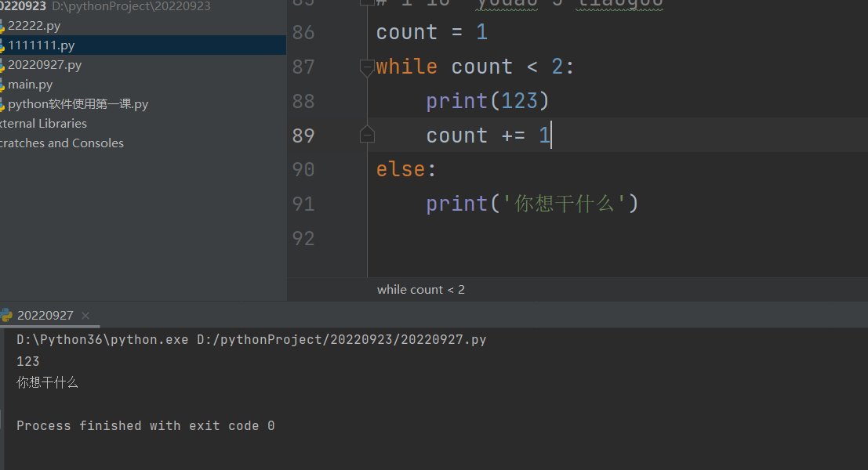Click Python file icon beside main.py
868x470 pixels.
[x=2, y=85]
